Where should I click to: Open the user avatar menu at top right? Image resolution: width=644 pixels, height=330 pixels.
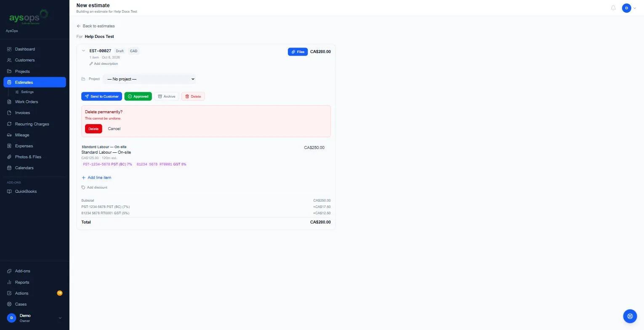tap(629, 8)
